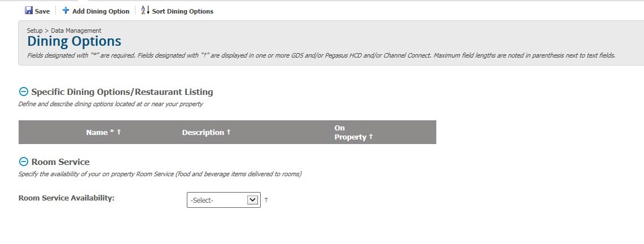Choose the Sort Dining Options text button
Screen dimensions: 644x244
click(183, 11)
